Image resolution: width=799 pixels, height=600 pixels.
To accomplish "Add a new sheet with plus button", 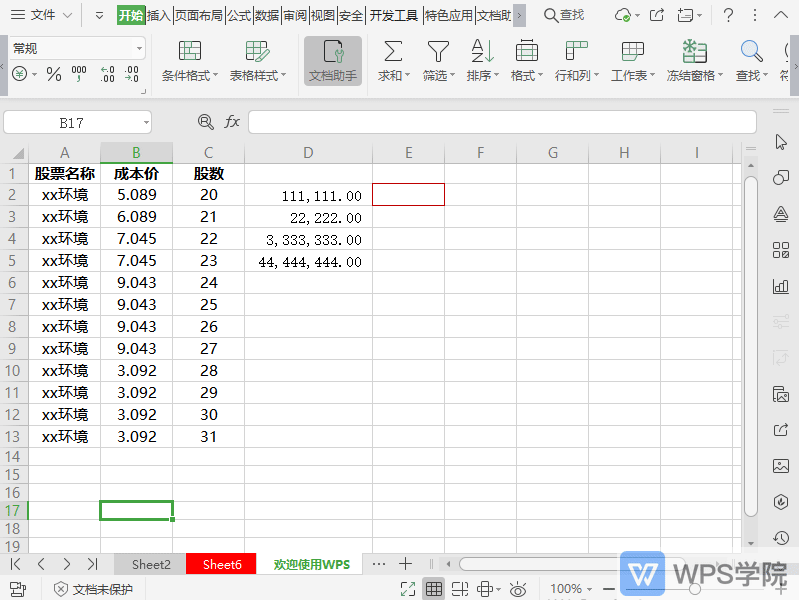I will click(x=405, y=564).
